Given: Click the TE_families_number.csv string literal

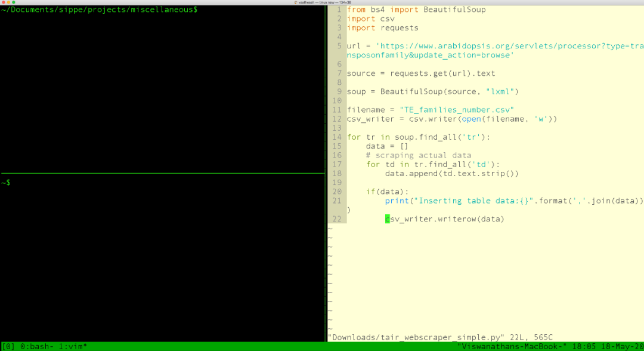Looking at the screenshot, I should (458, 109).
